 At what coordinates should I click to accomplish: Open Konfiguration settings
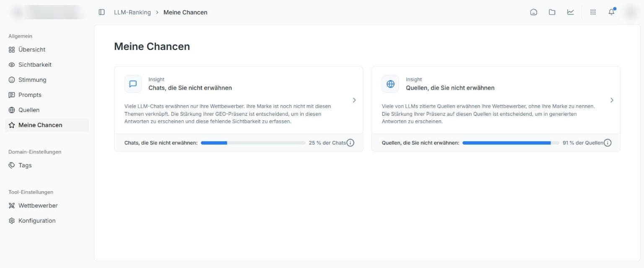(47, 221)
